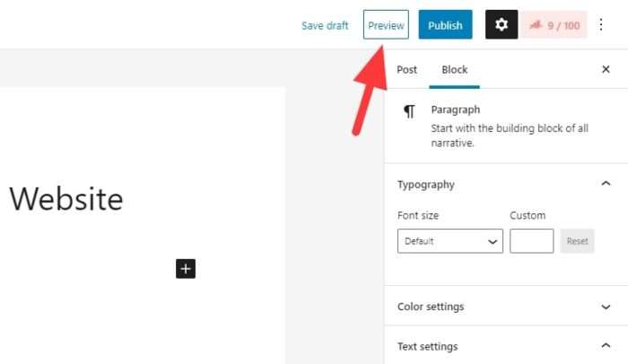
Task: Click the Save draft link
Action: 325,26
